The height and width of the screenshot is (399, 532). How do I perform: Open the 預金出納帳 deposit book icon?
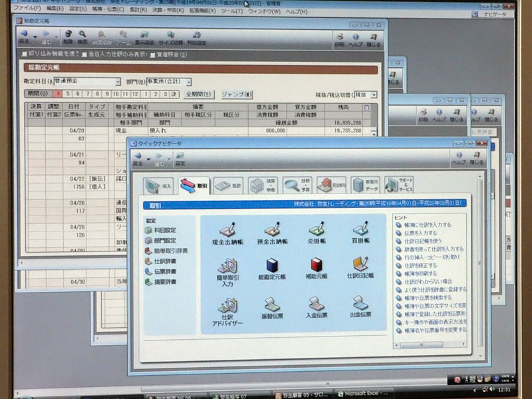(x=272, y=233)
